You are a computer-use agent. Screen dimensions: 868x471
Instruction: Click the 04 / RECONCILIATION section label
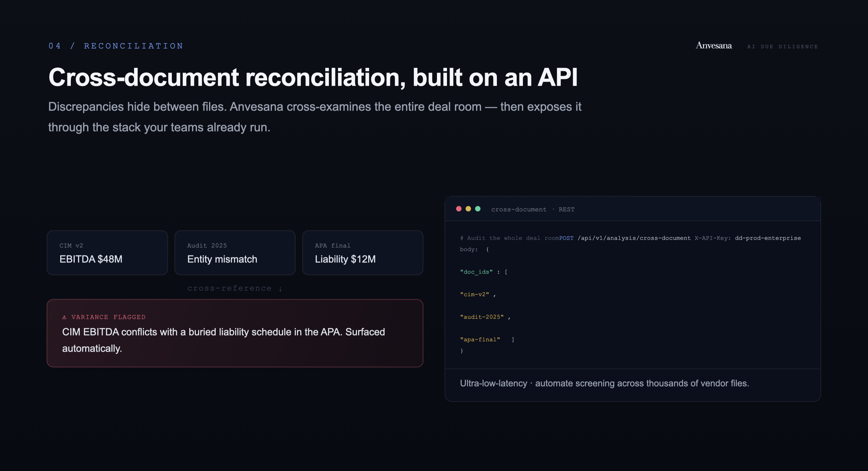click(x=116, y=46)
